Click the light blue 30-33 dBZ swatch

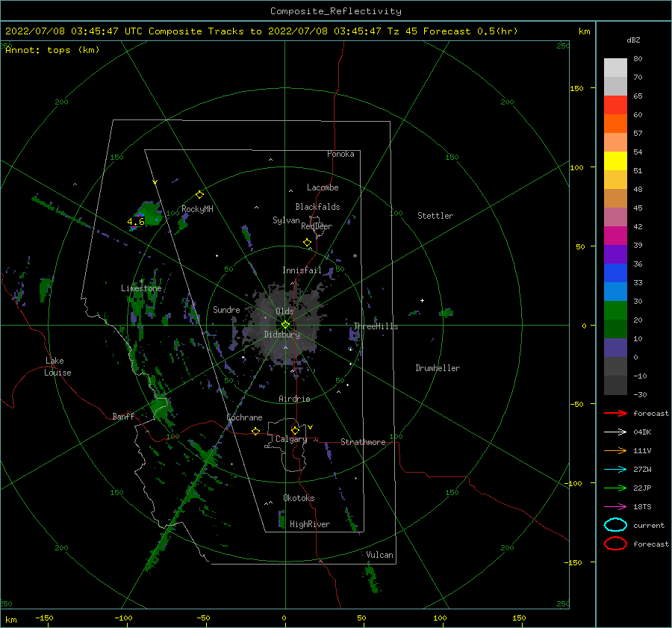pos(615,292)
